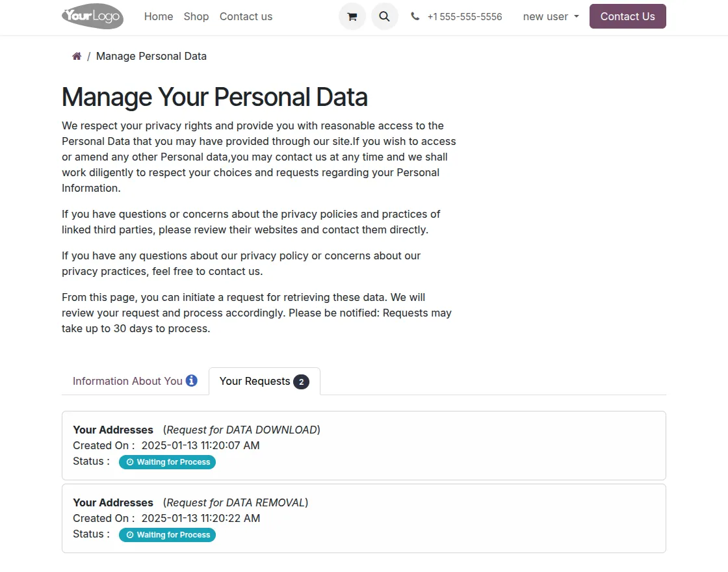Go to the Shop menu item
Screen dimensions: 728x572
coord(196,17)
